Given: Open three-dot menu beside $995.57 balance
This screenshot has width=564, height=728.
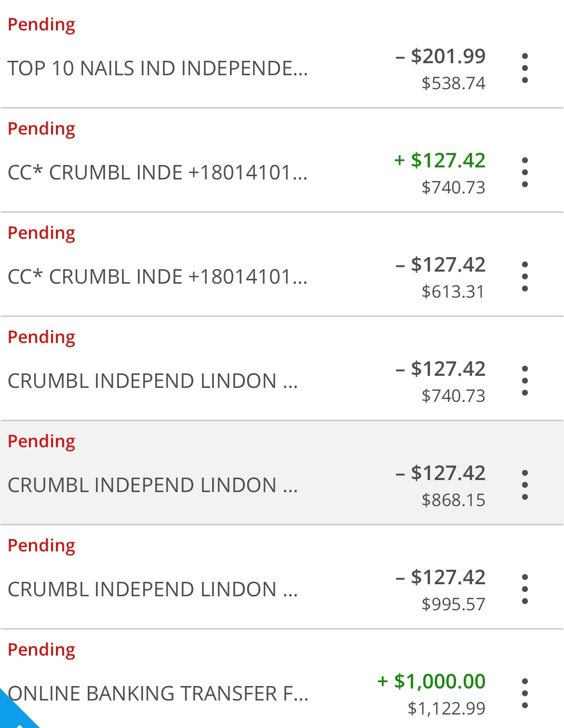Looking at the screenshot, I should (x=525, y=589).
